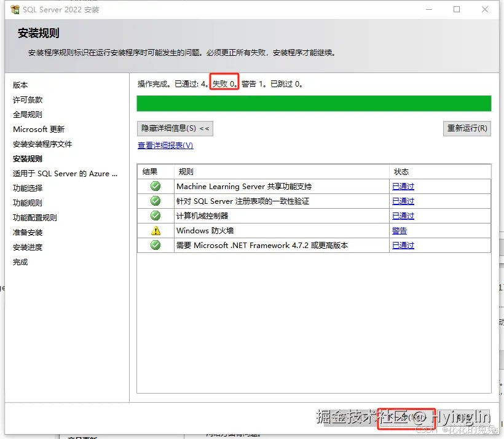Click the Machine Learning Server 共享功能支持 rule text
The height and width of the screenshot is (439, 504).
(244, 186)
